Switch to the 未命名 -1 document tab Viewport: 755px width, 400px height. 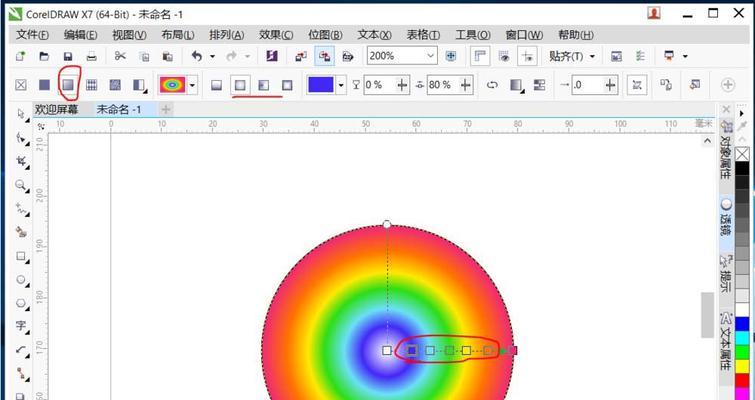pyautogui.click(x=119, y=110)
